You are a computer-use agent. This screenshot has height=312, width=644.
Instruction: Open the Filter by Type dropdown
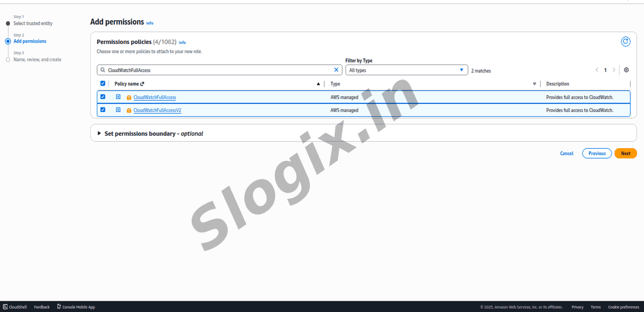coord(406,70)
